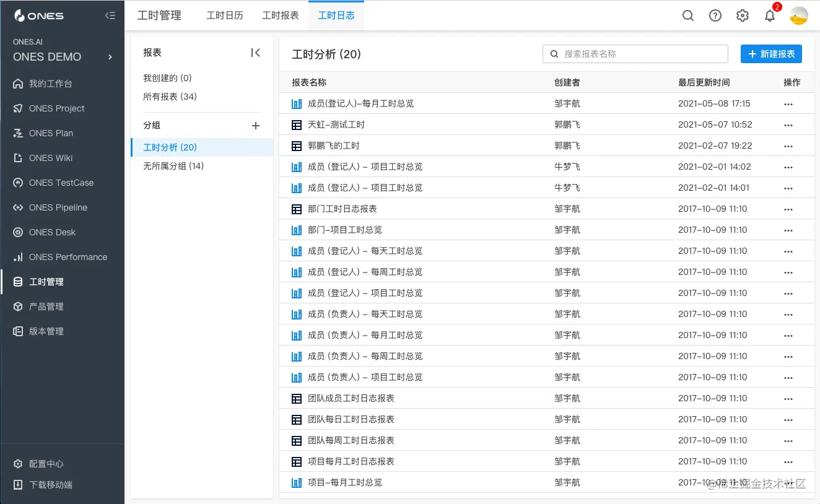Click the 搜索报表名称 search field

tap(635, 54)
